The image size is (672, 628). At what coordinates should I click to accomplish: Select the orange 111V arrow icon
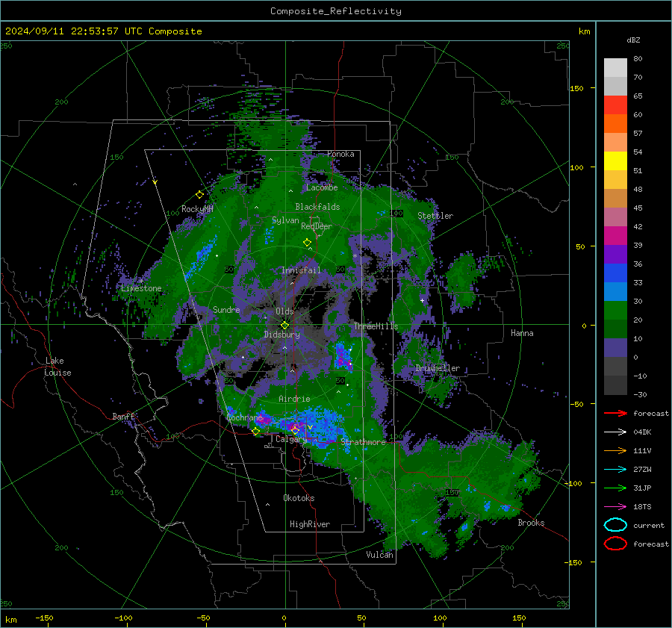tap(615, 450)
